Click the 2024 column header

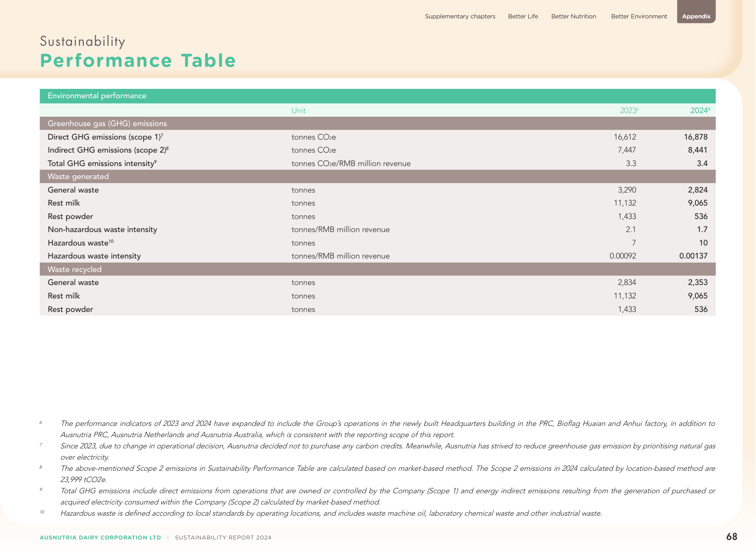(700, 110)
